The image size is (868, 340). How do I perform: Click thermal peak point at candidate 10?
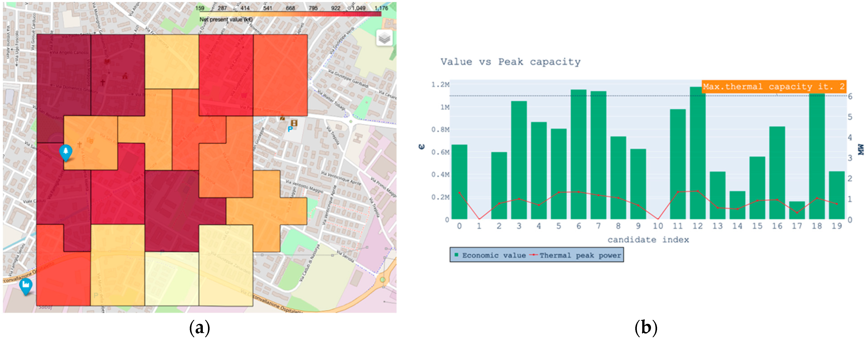(658, 219)
